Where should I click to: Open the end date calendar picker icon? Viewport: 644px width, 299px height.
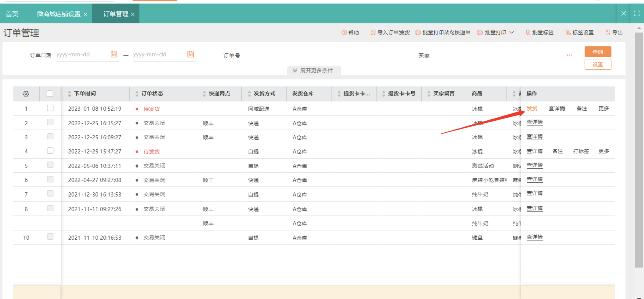point(191,54)
